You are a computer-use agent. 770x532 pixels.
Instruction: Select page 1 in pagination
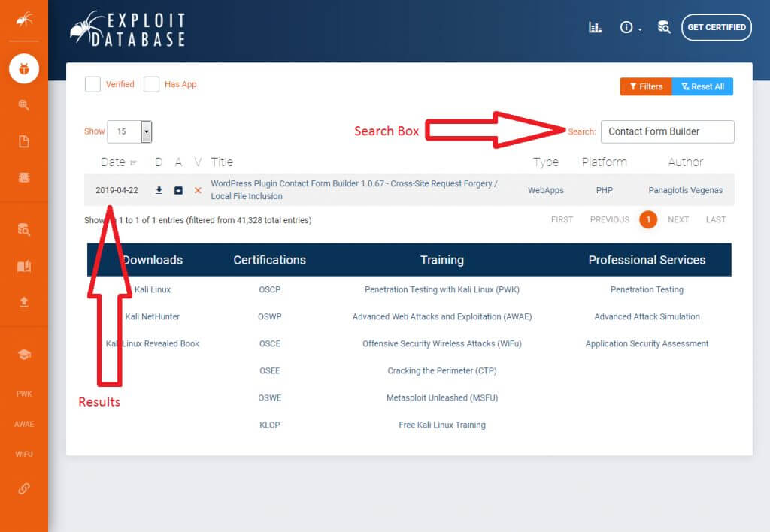point(648,219)
